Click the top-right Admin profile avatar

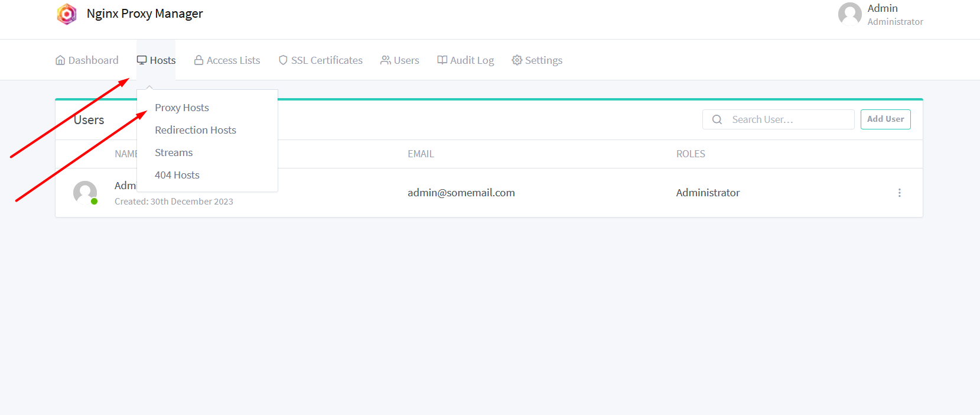(x=850, y=14)
